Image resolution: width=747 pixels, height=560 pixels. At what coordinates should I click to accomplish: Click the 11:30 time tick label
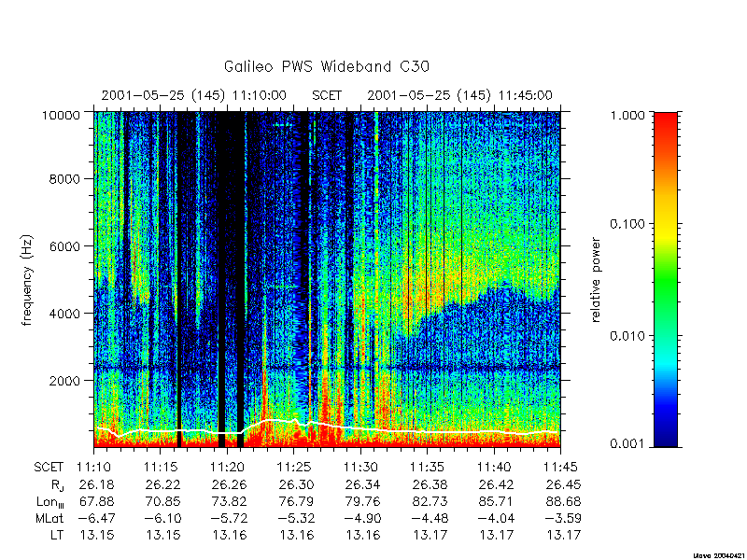pyautogui.click(x=360, y=468)
